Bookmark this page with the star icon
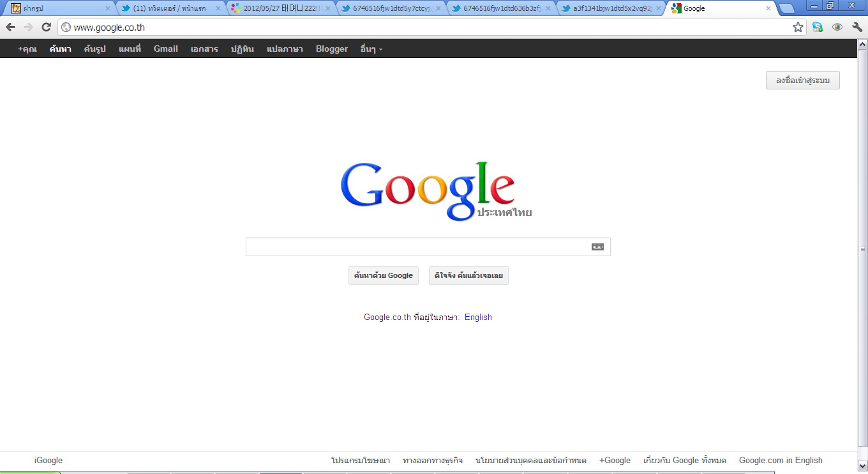 click(798, 27)
